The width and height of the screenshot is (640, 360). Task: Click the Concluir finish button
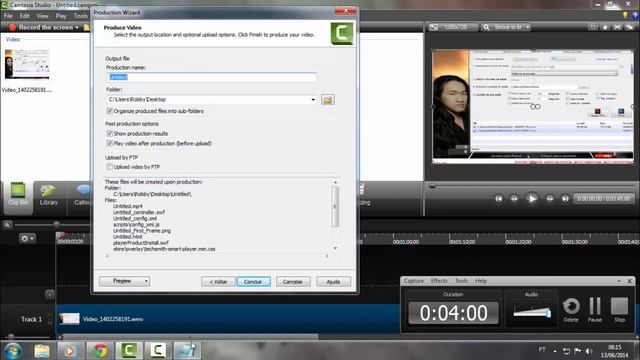click(x=253, y=282)
